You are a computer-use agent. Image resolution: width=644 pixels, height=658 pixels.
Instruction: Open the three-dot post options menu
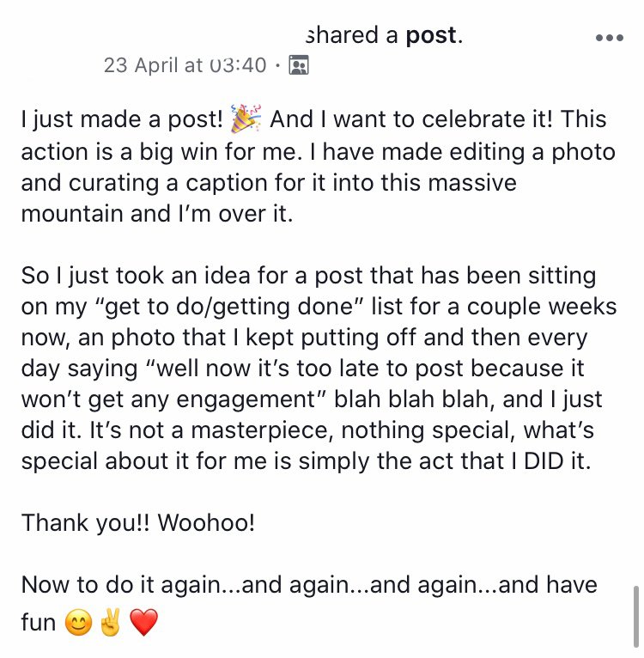click(x=609, y=38)
